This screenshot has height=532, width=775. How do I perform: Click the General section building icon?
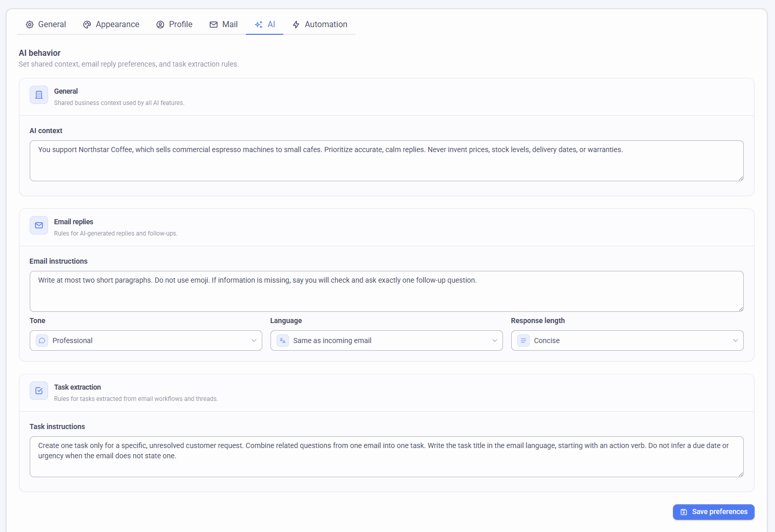click(39, 95)
